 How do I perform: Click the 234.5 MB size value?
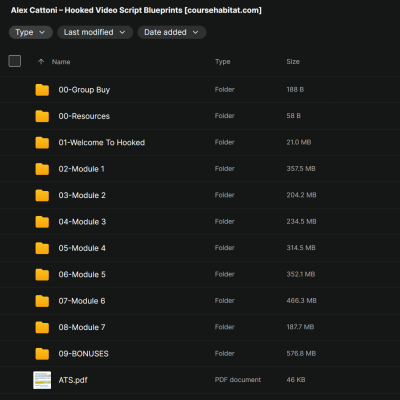point(301,221)
